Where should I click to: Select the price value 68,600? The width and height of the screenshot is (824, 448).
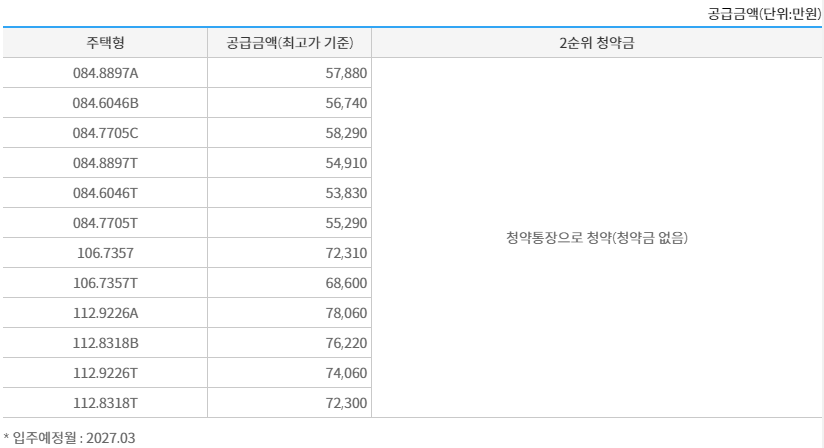point(346,283)
